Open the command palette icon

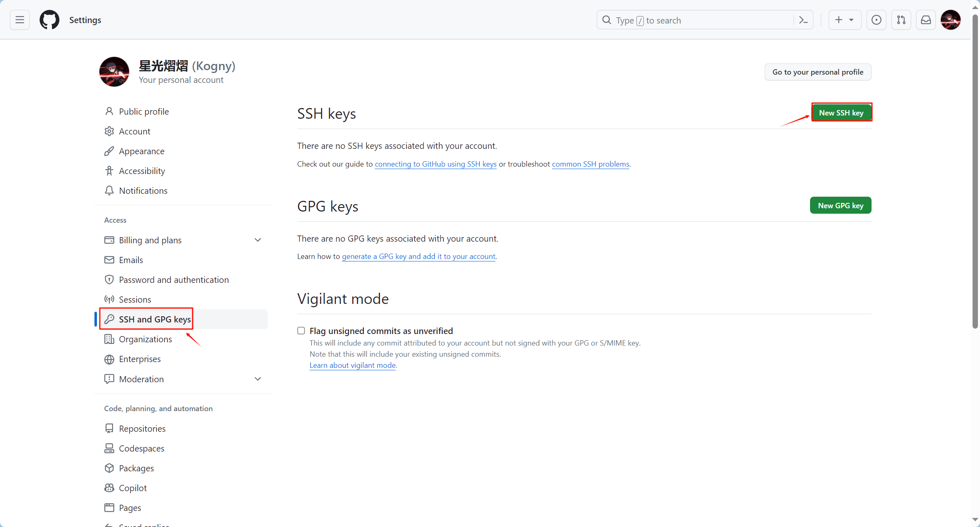tap(803, 20)
